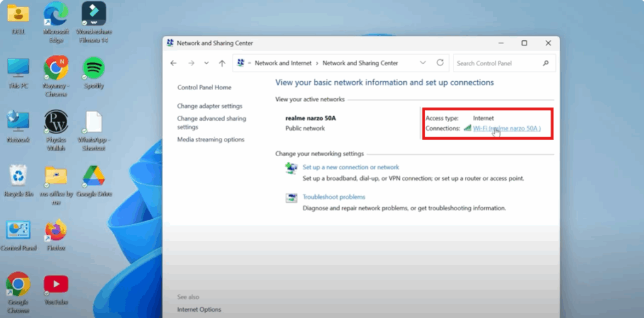
Task: Open Change adapter settings
Action: [x=209, y=106]
